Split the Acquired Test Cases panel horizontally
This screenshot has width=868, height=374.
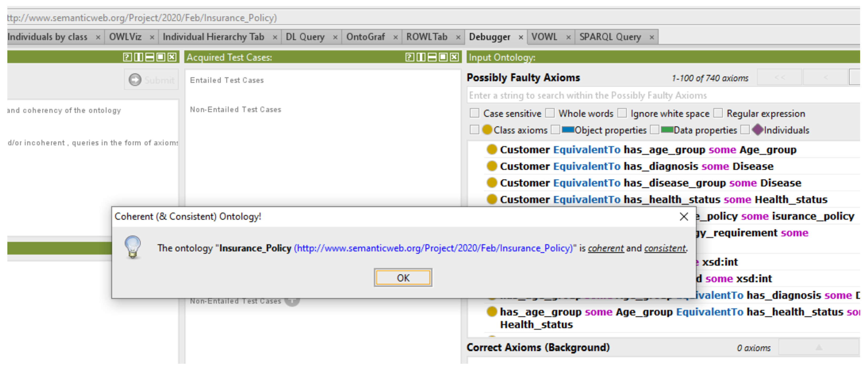click(432, 57)
